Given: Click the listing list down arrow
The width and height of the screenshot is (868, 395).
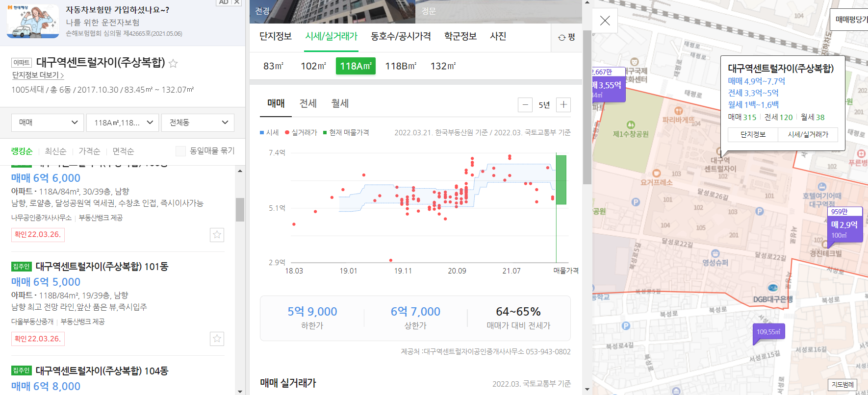Looking at the screenshot, I should pos(240,391).
